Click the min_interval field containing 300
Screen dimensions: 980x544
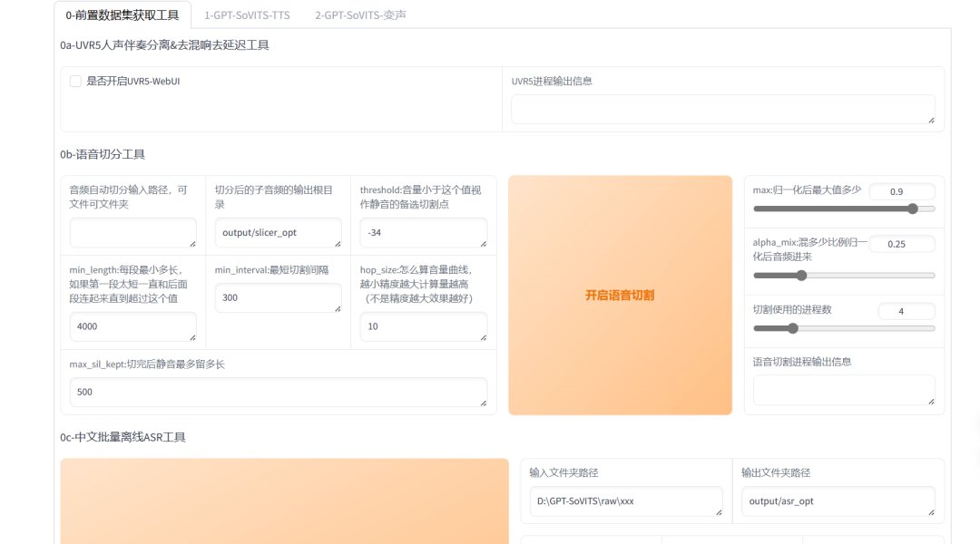tap(279, 297)
